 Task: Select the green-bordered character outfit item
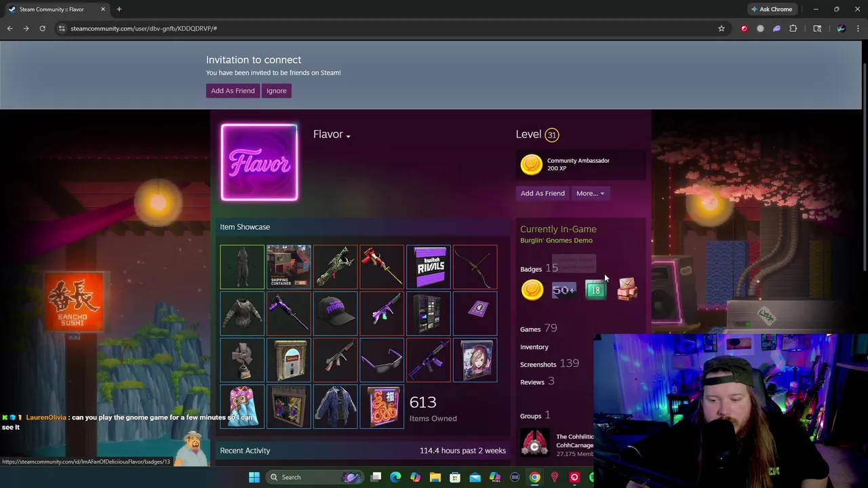click(242, 267)
